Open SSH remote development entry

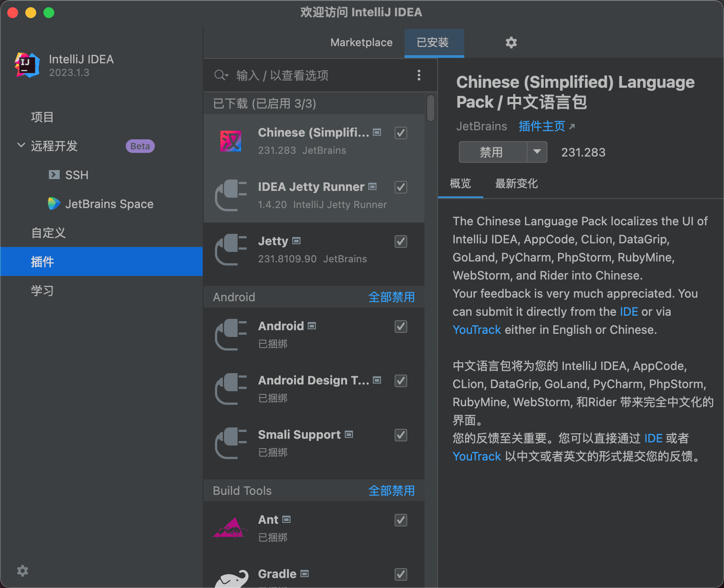click(76, 175)
